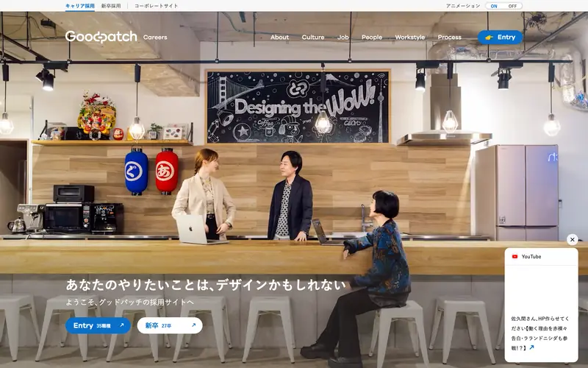Click the Goodpatch logo
The image size is (588, 368).
[101, 37]
